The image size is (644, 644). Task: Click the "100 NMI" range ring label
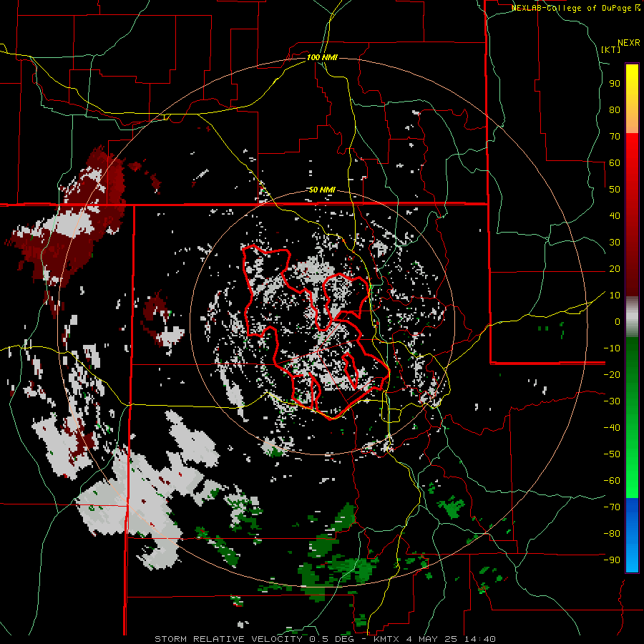(322, 57)
